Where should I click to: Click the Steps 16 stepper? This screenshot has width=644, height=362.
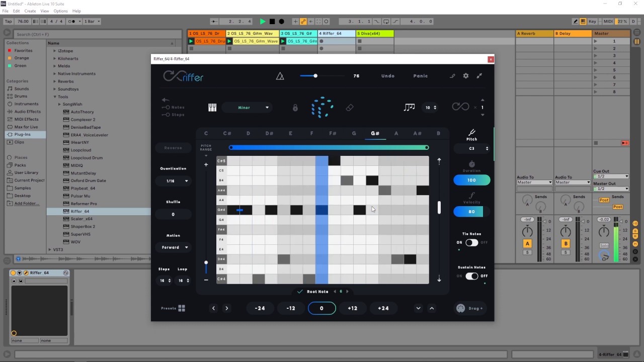(165, 281)
